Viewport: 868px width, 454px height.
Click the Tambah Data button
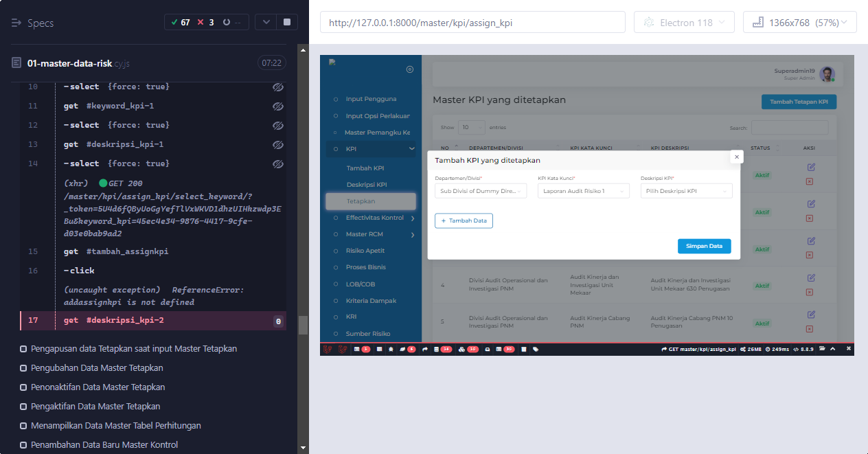pos(464,220)
